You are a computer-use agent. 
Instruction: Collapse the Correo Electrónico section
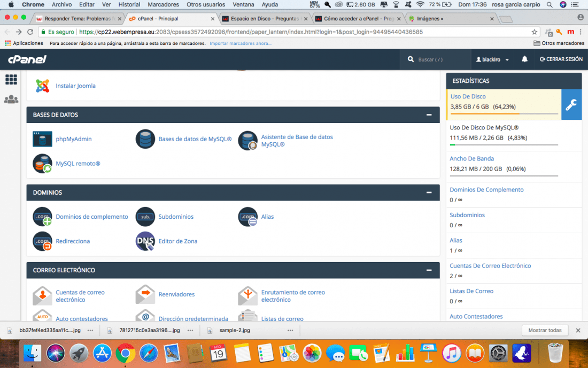[429, 270]
